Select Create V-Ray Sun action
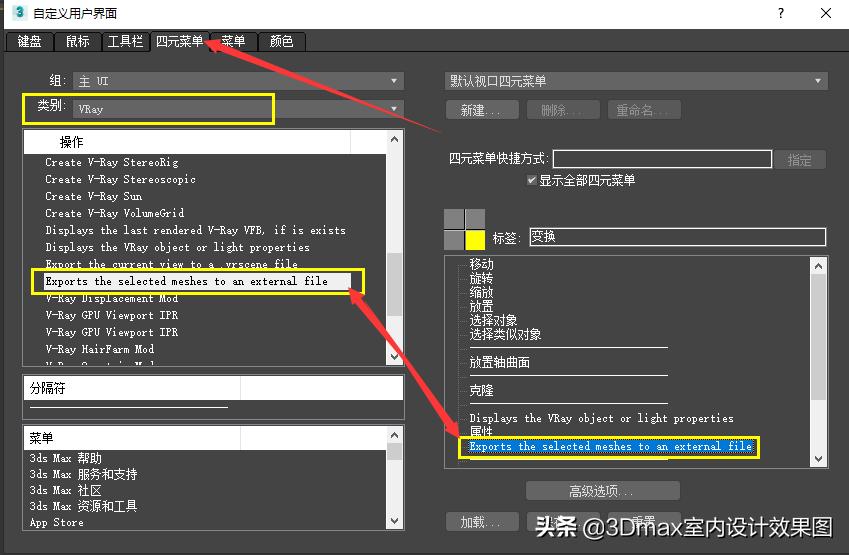 (x=93, y=196)
